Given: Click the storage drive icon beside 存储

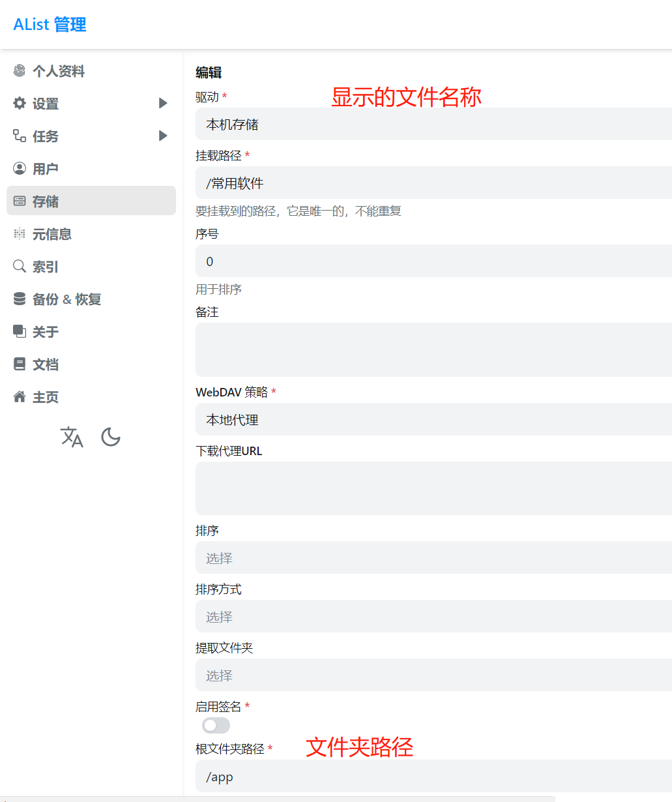Looking at the screenshot, I should (x=20, y=201).
